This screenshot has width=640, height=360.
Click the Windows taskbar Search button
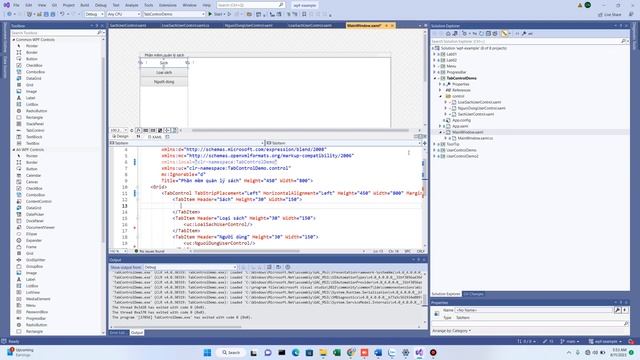click(231, 353)
